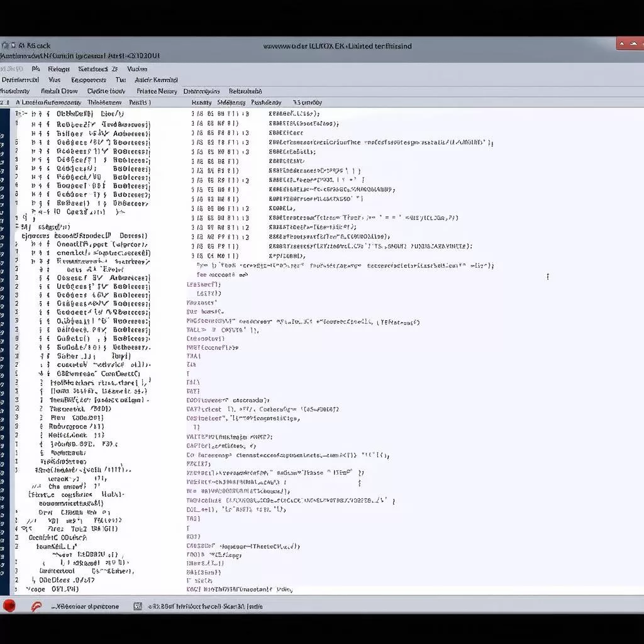
Task: Open the "Relaget" menu in the menu bar
Action: tap(58, 69)
